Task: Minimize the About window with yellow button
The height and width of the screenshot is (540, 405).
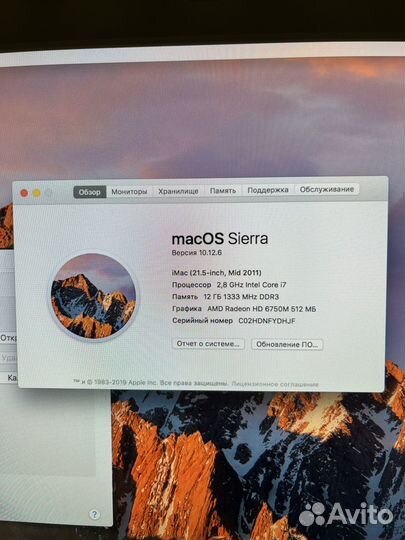Action: [x=37, y=193]
